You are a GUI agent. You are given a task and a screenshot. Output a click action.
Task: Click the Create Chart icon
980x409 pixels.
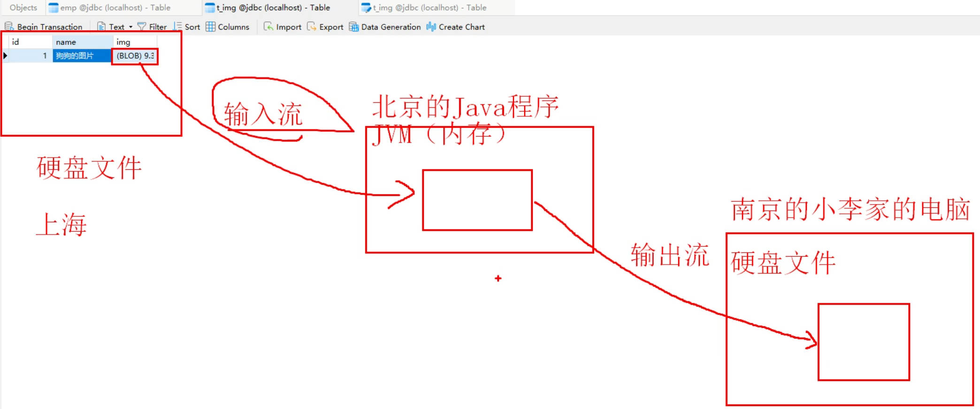[x=431, y=27]
